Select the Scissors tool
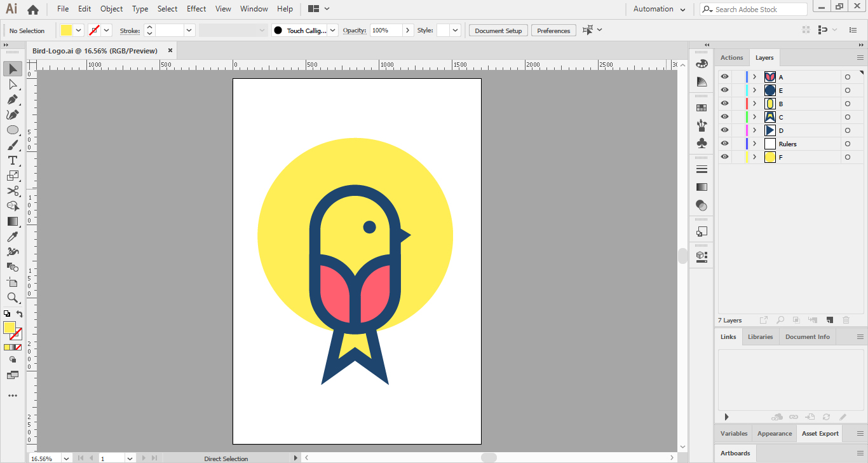868x463 pixels. (x=13, y=191)
